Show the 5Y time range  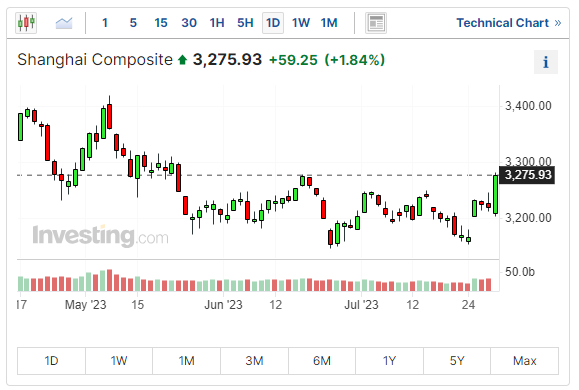457,360
